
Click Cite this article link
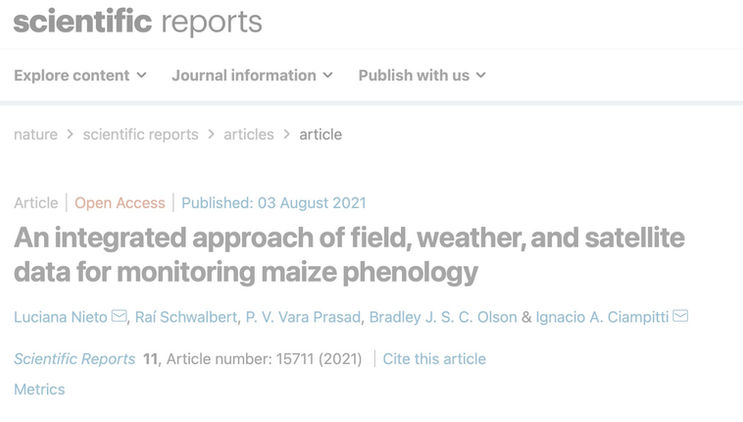coord(434,359)
